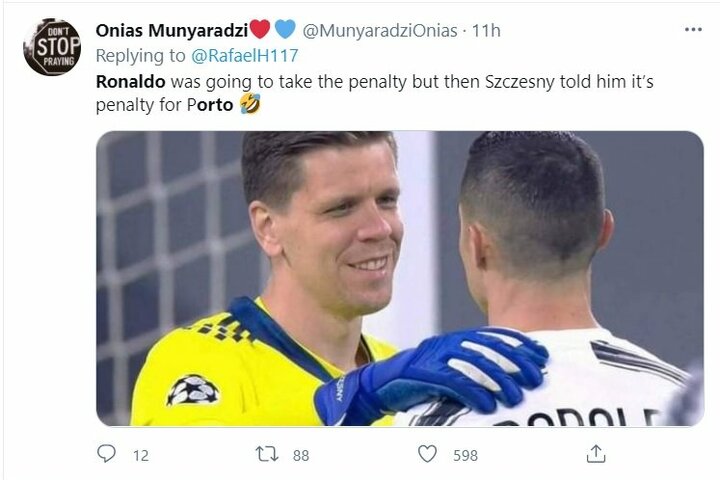Open the three-dot more options menu
This screenshot has width=720, height=480.
(693, 30)
